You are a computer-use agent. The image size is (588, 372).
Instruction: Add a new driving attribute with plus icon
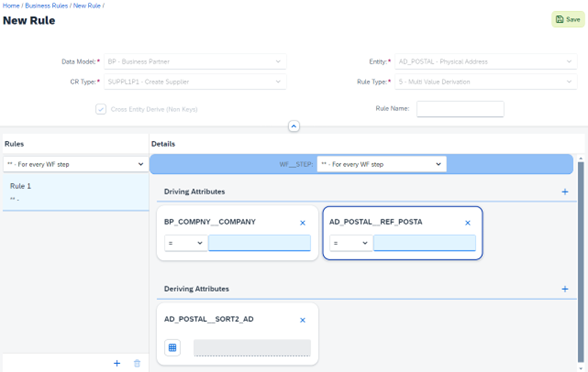tap(565, 192)
